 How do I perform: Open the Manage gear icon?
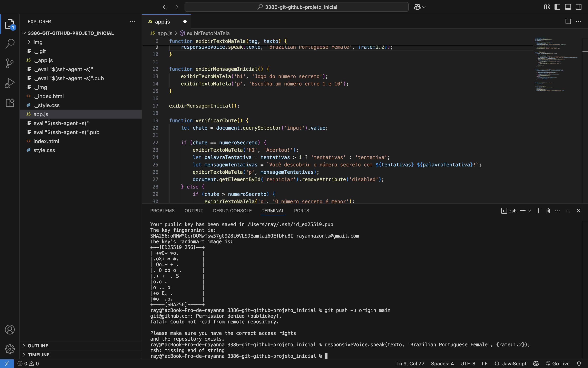pyautogui.click(x=10, y=349)
